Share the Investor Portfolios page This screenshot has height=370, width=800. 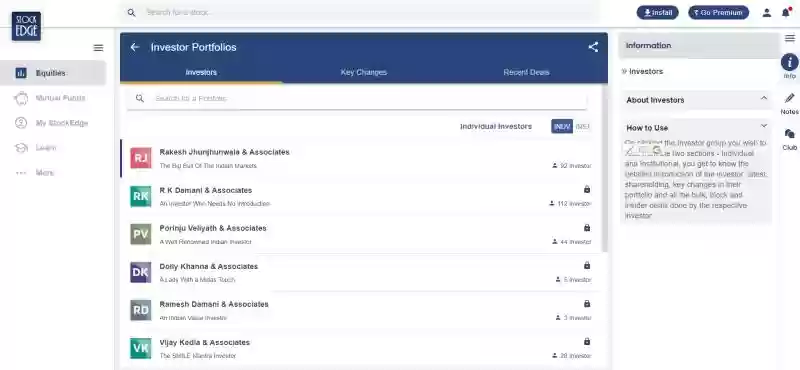click(593, 47)
